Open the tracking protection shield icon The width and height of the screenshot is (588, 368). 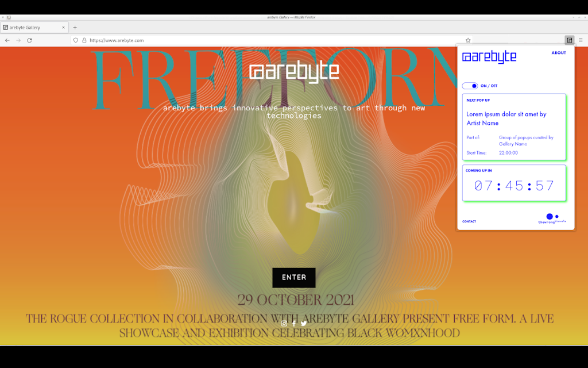click(76, 40)
